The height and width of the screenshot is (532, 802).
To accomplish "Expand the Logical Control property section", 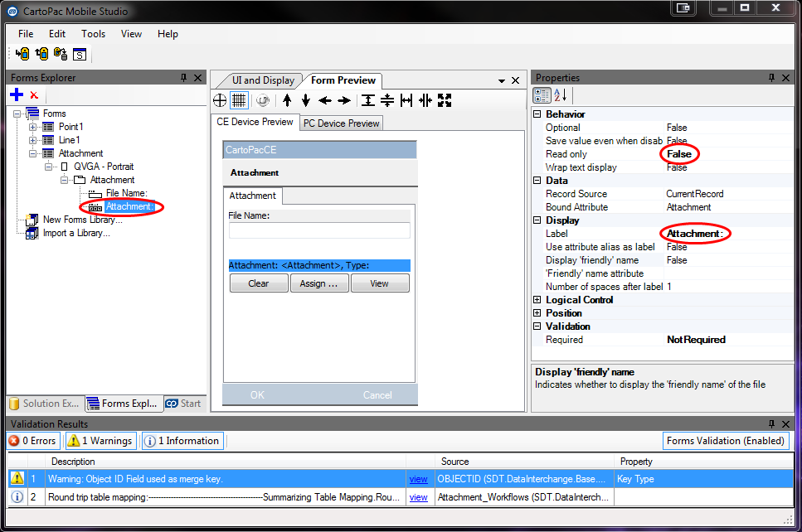I will tap(537, 300).
